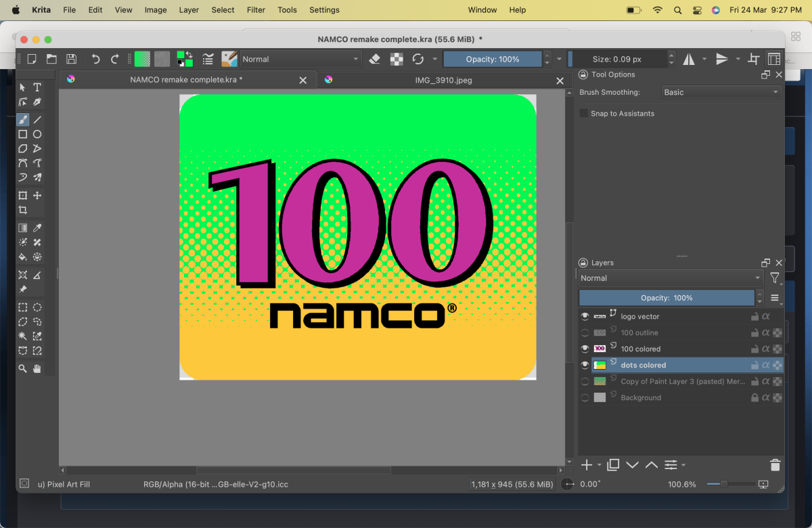Move layer down in the stack
Viewport: 812px width, 528px height.
pos(633,465)
